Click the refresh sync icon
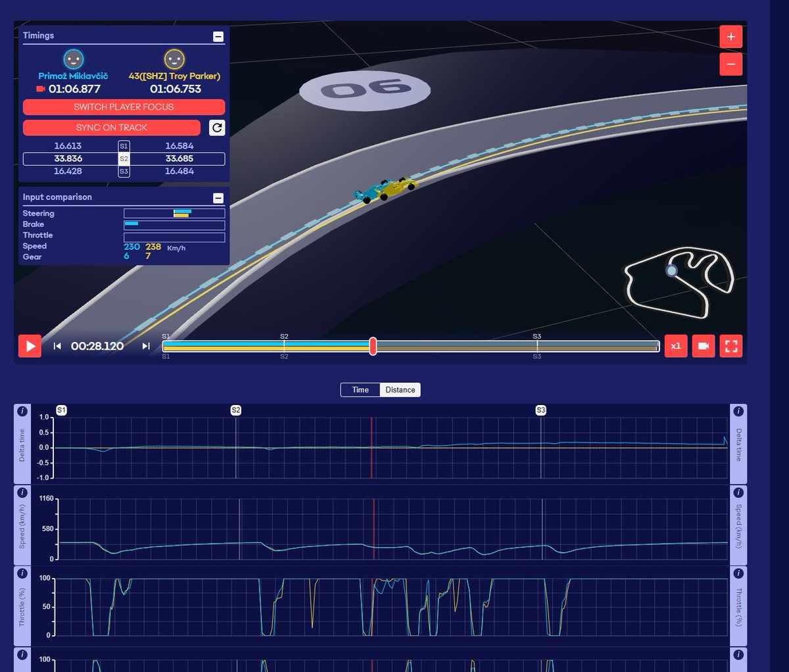 [x=217, y=128]
